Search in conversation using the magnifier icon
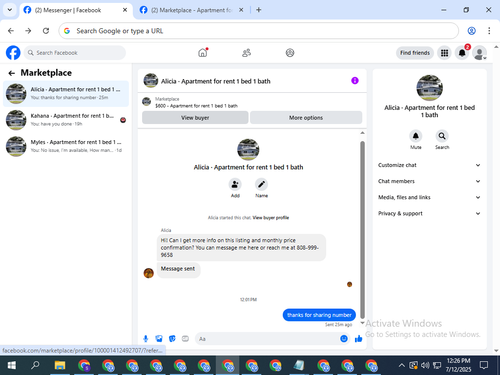500x375 pixels. click(442, 136)
